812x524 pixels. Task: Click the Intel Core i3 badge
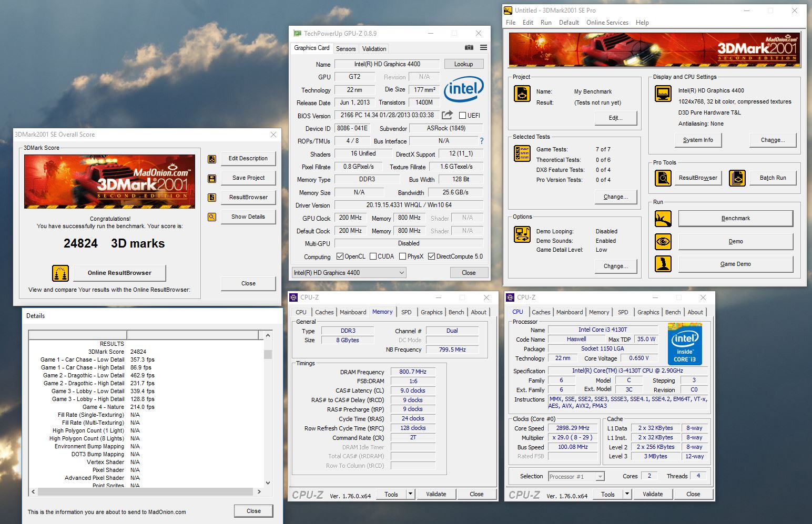[x=685, y=344]
